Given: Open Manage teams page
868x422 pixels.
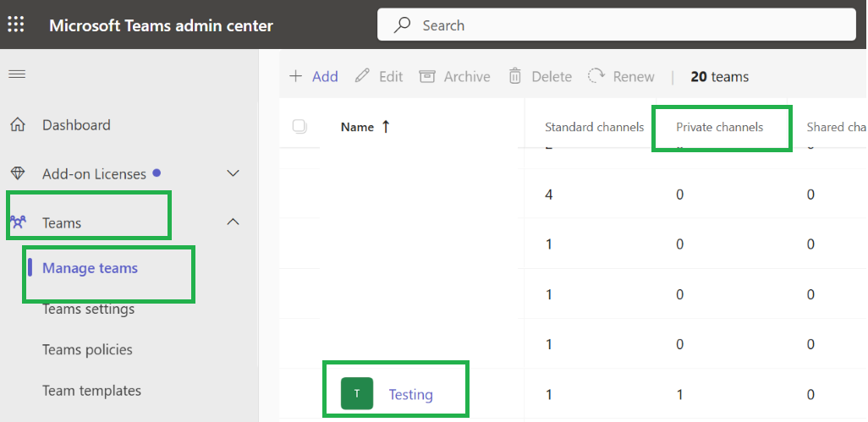Looking at the screenshot, I should [x=90, y=268].
